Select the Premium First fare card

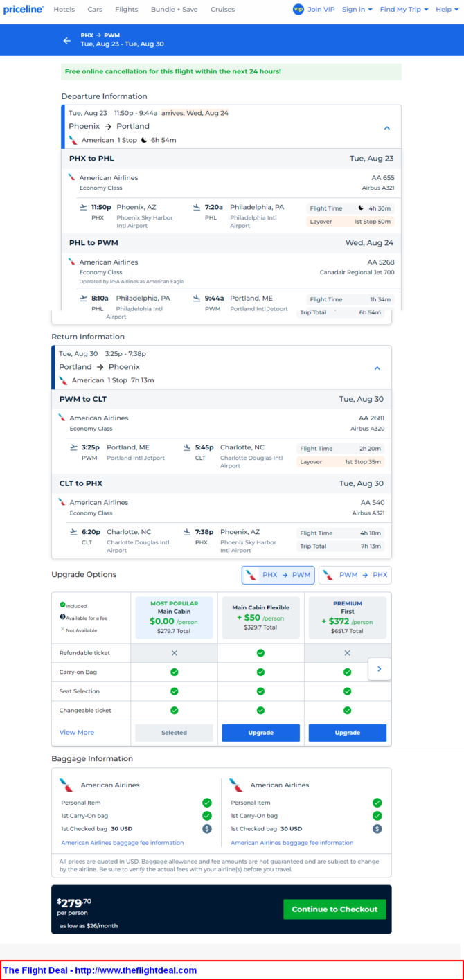click(347, 618)
